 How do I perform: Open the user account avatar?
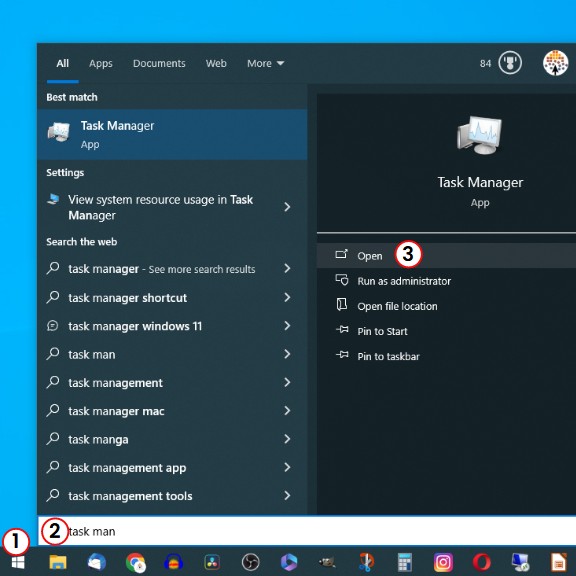[555, 63]
